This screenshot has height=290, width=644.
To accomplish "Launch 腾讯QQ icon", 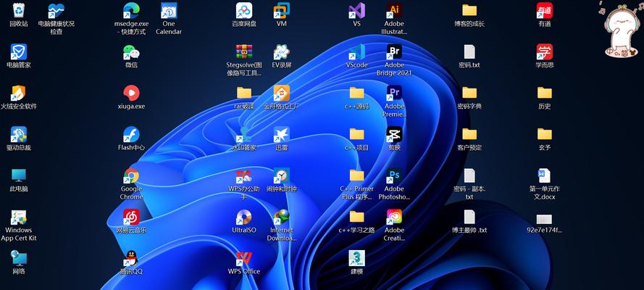I will 131,258.
